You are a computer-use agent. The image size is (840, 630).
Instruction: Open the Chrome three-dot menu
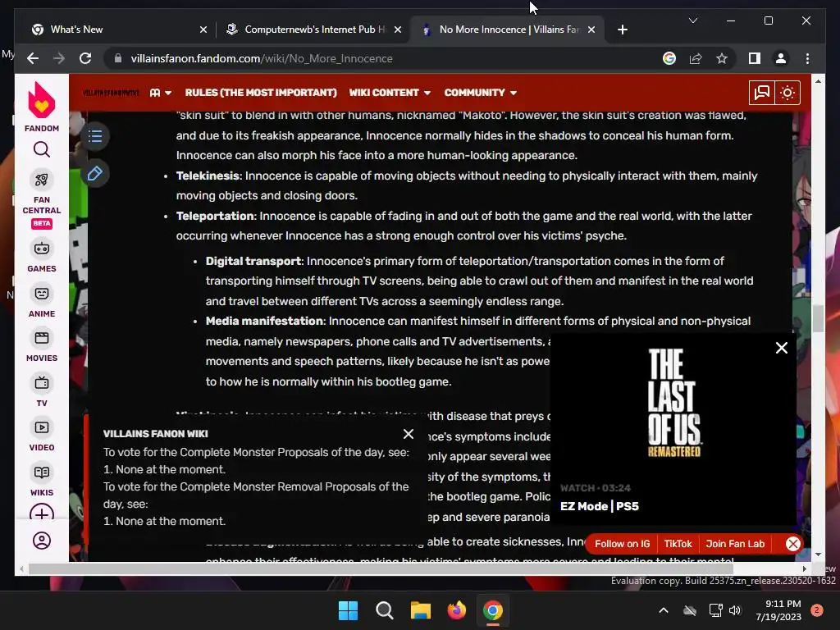pos(807,58)
